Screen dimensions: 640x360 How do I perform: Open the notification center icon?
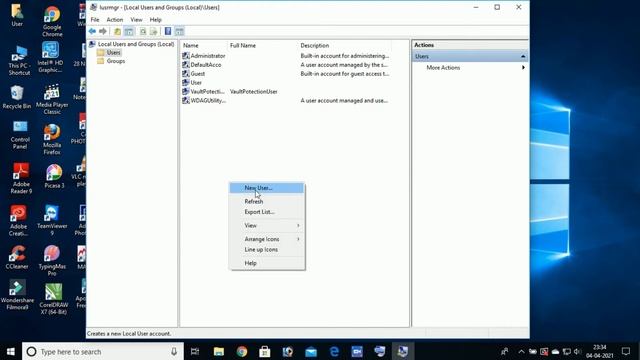(626, 351)
